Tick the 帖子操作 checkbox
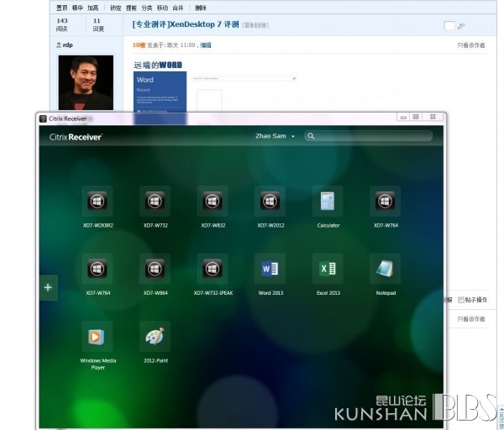504x430 pixels. click(461, 300)
